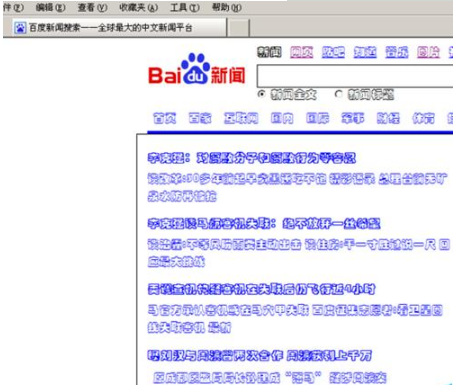
Task: Switch to 网页 web search link
Action: 301,52
